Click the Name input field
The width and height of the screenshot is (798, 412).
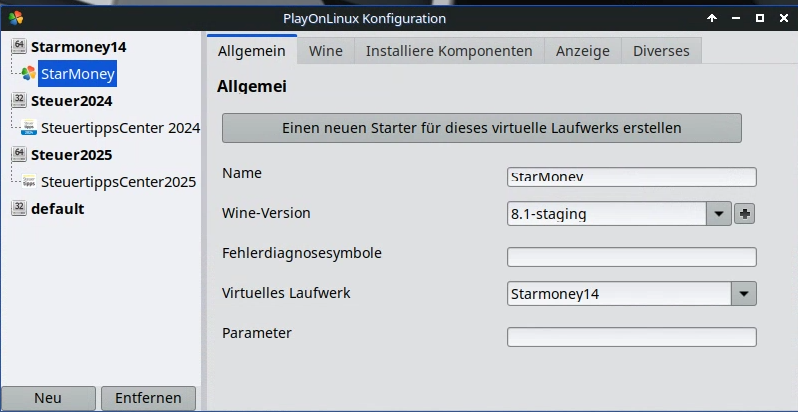632,177
